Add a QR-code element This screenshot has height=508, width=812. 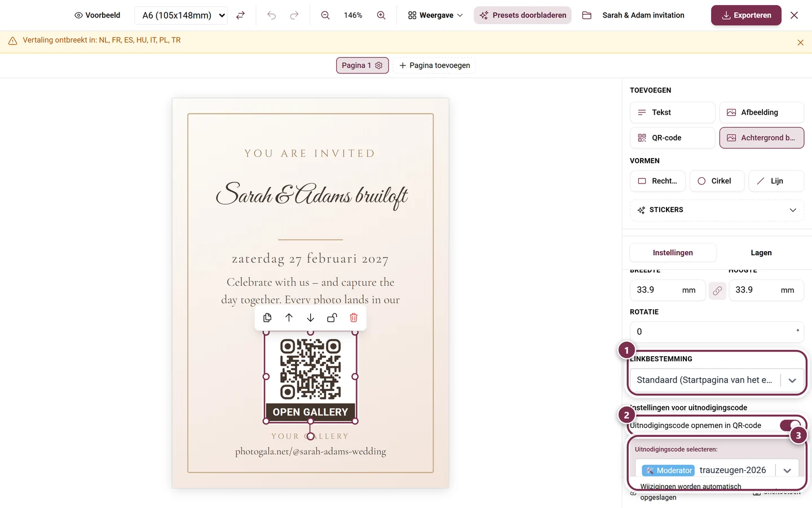(x=672, y=138)
